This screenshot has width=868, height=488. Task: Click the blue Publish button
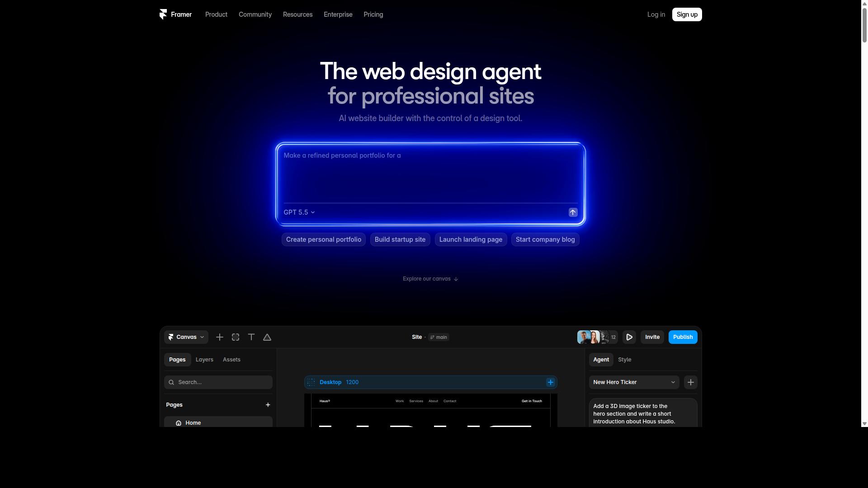point(683,337)
